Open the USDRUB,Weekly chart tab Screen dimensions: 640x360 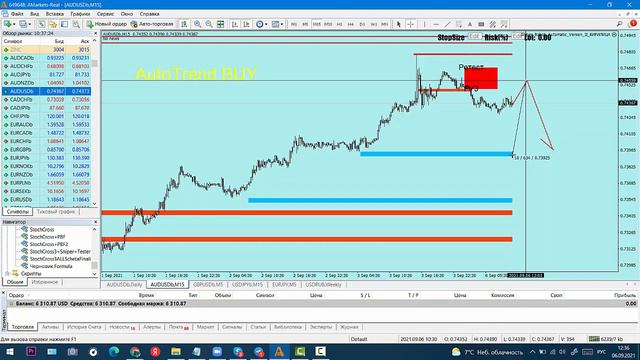point(323,284)
